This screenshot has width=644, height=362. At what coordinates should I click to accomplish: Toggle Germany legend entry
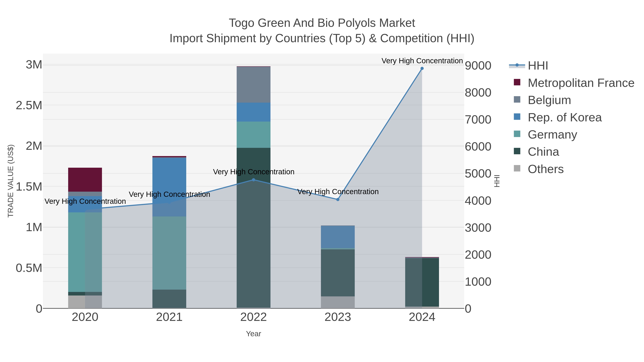[x=545, y=134]
